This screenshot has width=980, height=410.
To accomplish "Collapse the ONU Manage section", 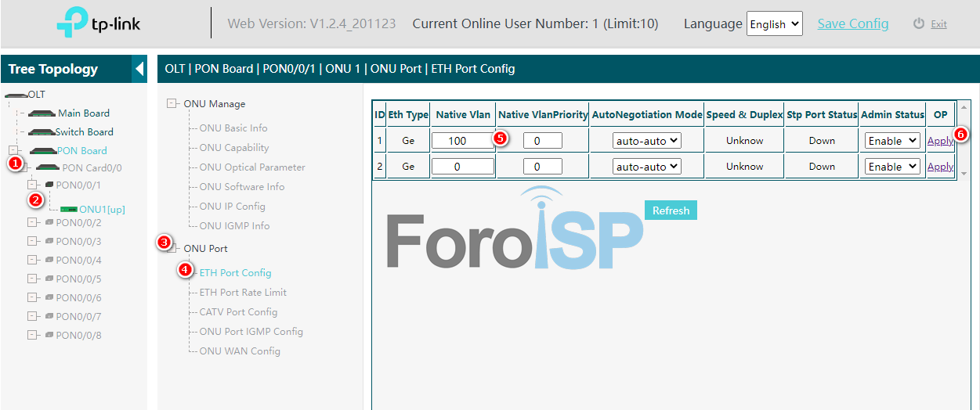I will [172, 103].
